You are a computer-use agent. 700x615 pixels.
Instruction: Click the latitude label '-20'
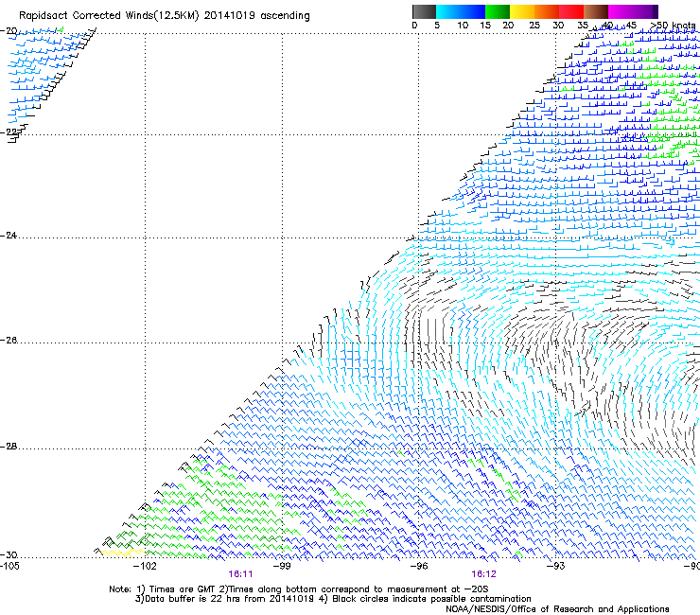9,30
